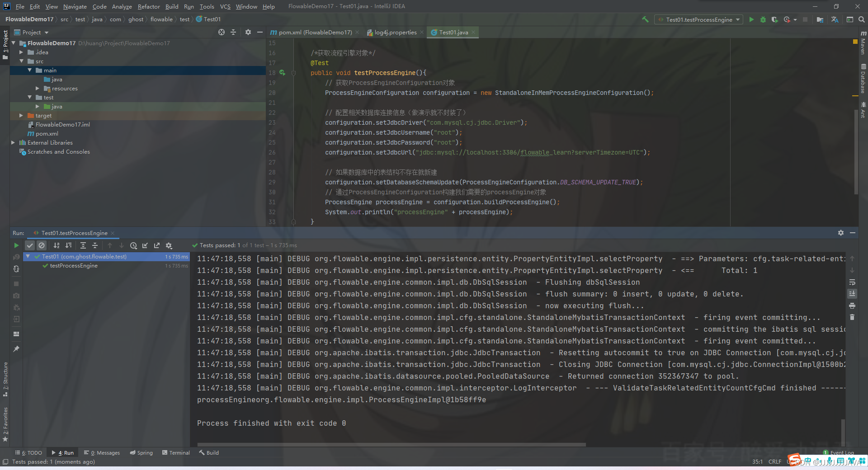Expand the target folder
868x470 pixels.
click(x=21, y=115)
